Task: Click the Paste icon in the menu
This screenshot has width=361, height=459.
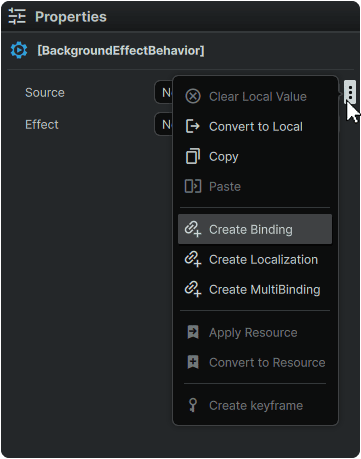Action: (193, 186)
